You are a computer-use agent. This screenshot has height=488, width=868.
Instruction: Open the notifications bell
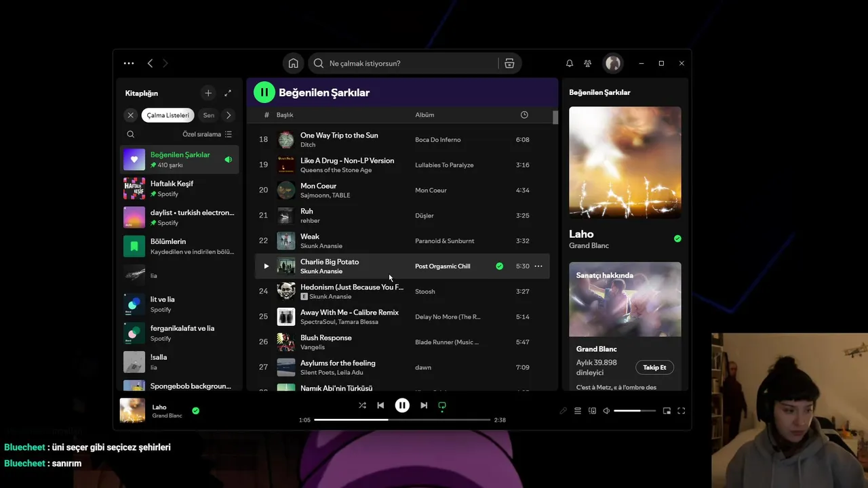[570, 63]
